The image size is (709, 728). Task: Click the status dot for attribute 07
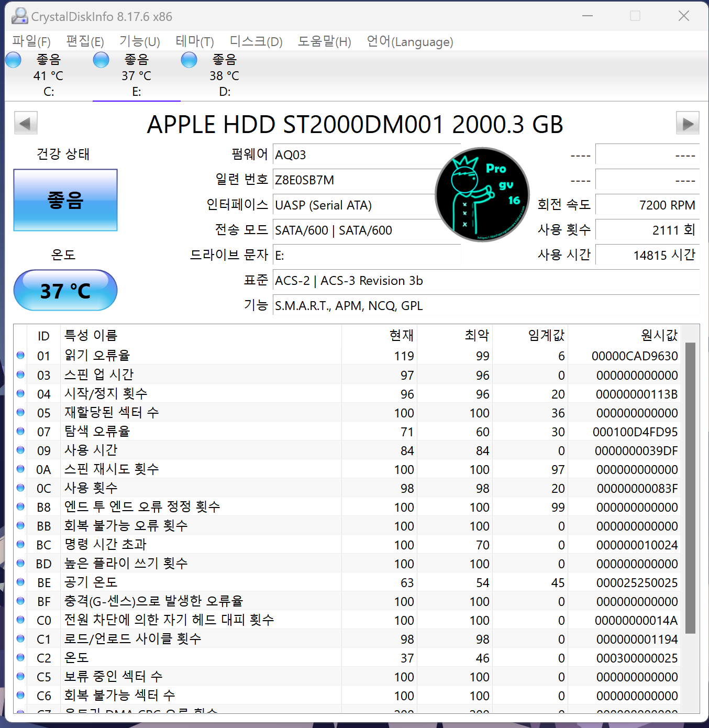[x=20, y=431]
